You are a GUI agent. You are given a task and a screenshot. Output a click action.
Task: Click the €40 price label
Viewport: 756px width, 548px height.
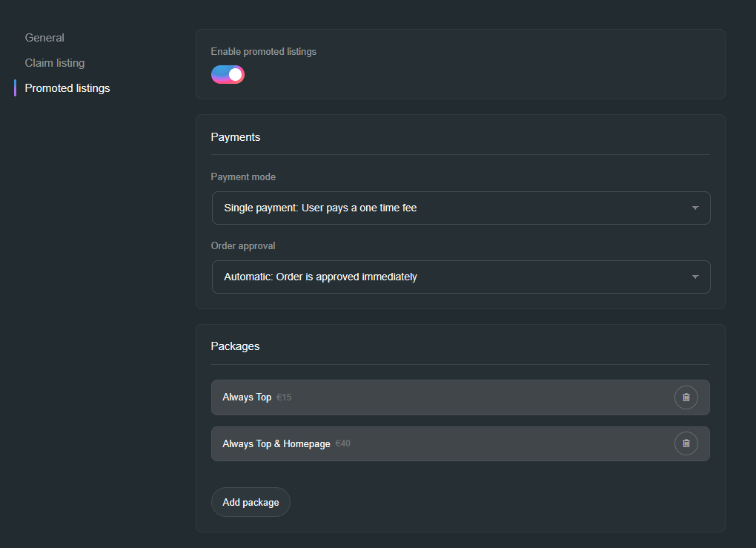point(343,443)
